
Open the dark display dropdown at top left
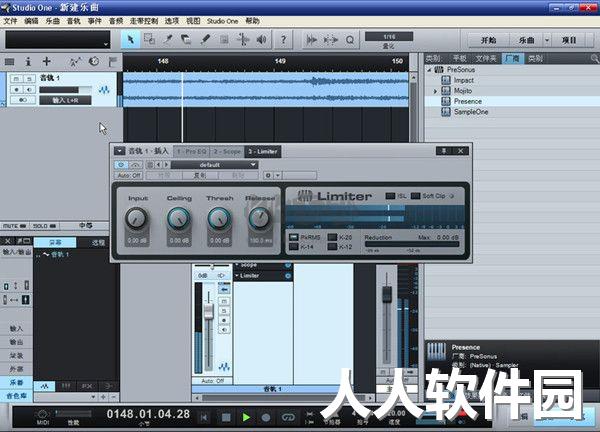click(58, 40)
